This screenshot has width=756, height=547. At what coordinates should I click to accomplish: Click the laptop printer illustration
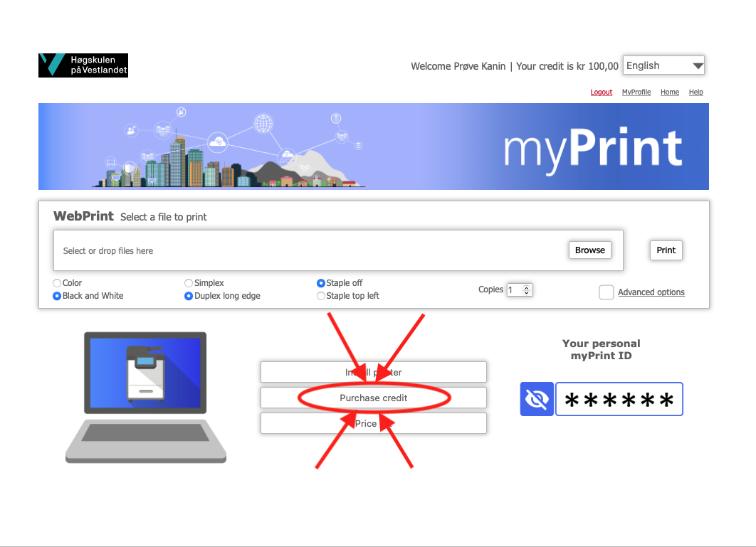click(146, 398)
